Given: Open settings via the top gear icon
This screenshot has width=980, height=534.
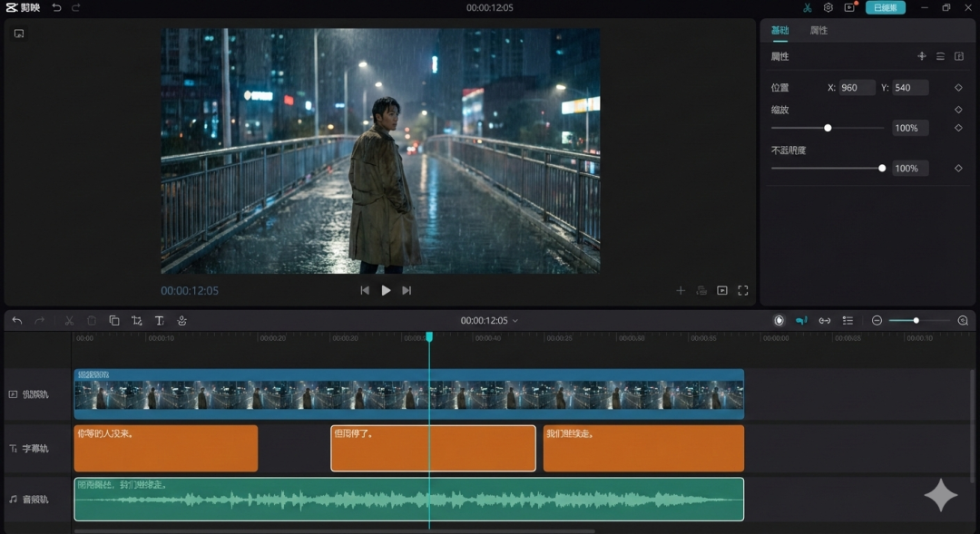Looking at the screenshot, I should point(828,7).
